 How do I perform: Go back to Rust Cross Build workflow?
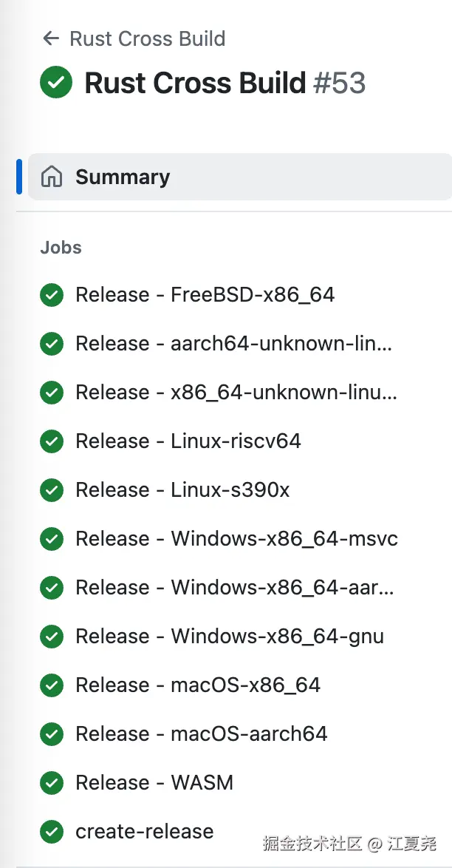pos(147,38)
